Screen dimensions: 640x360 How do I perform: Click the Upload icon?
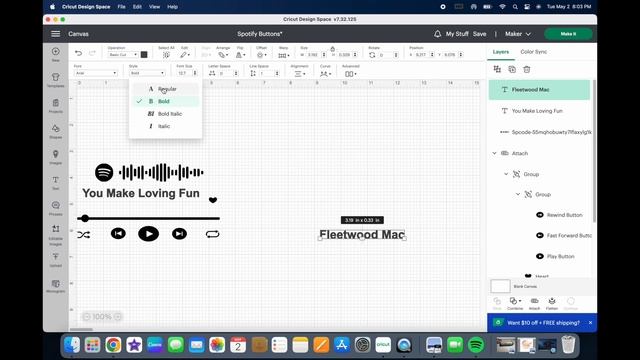point(56,257)
